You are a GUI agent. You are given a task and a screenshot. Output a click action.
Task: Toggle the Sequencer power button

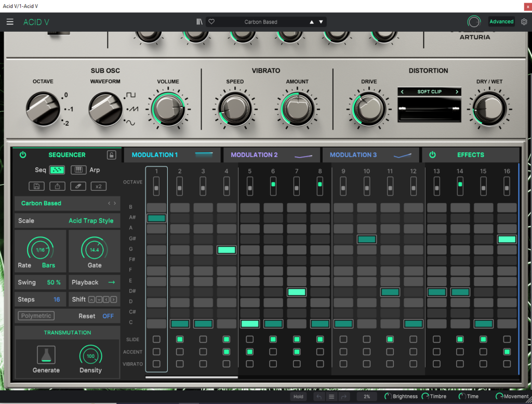point(23,155)
